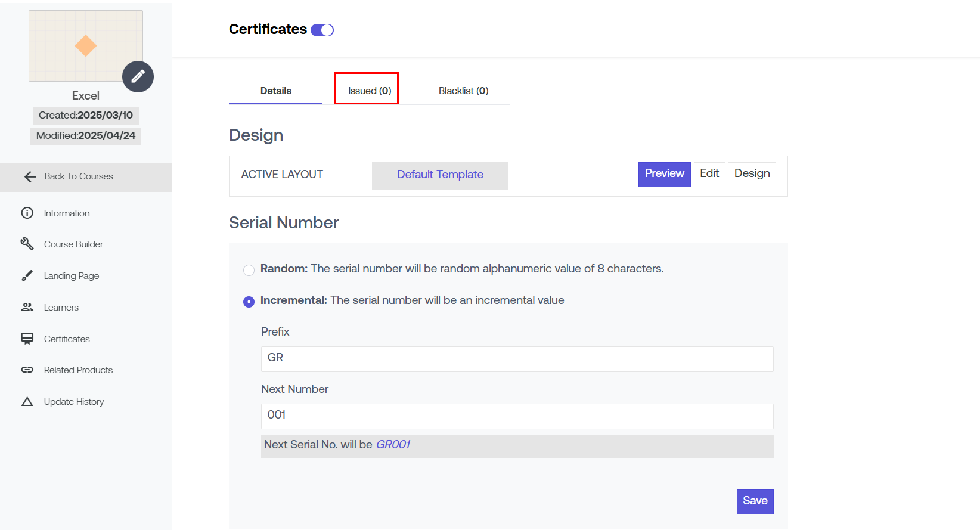Click the Save button
This screenshot has width=980, height=530.
click(755, 501)
